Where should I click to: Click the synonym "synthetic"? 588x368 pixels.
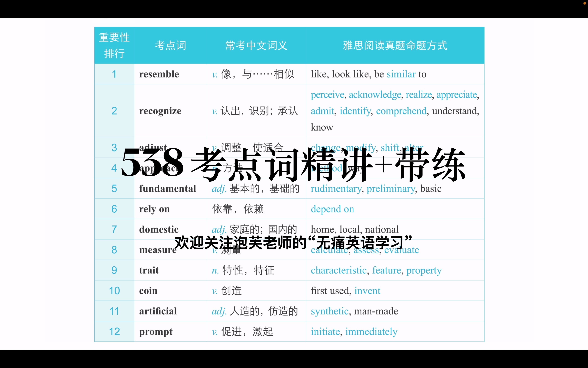(330, 311)
